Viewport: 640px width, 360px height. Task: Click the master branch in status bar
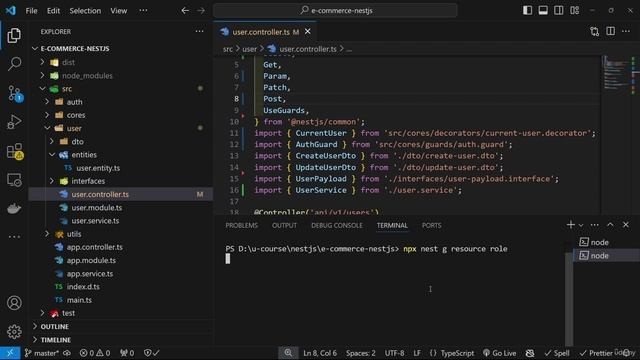42,353
